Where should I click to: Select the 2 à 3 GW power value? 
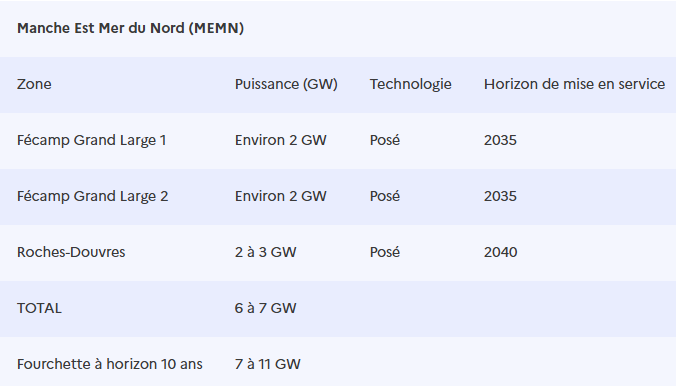coord(266,252)
